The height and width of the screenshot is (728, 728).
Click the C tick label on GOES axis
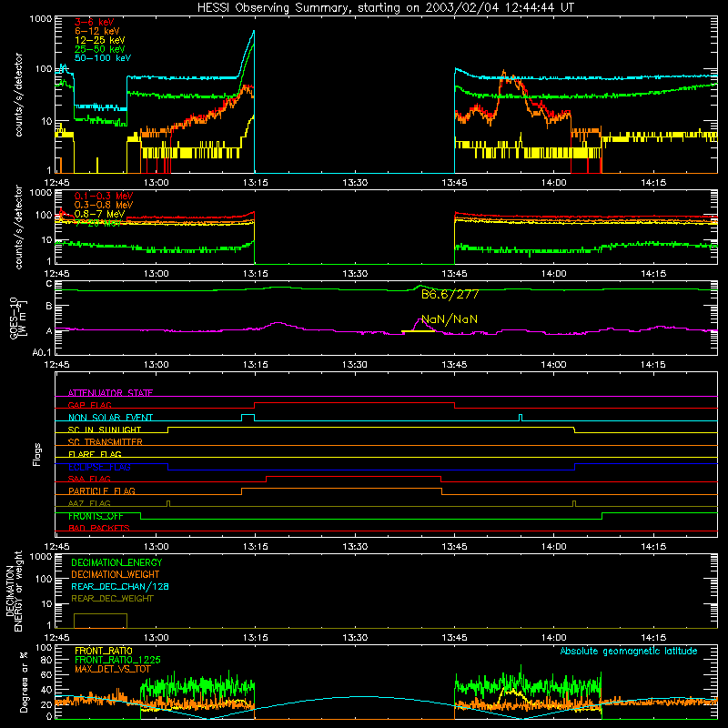click(x=49, y=284)
